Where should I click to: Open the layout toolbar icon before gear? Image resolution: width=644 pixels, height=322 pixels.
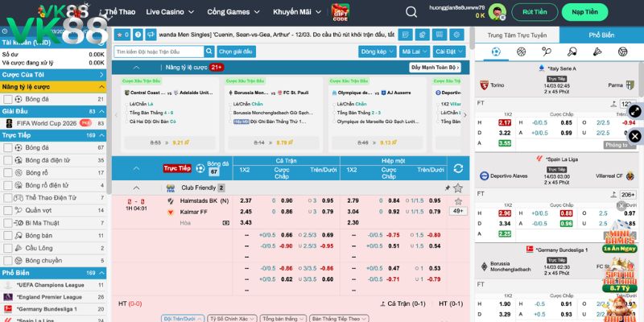tap(440, 35)
